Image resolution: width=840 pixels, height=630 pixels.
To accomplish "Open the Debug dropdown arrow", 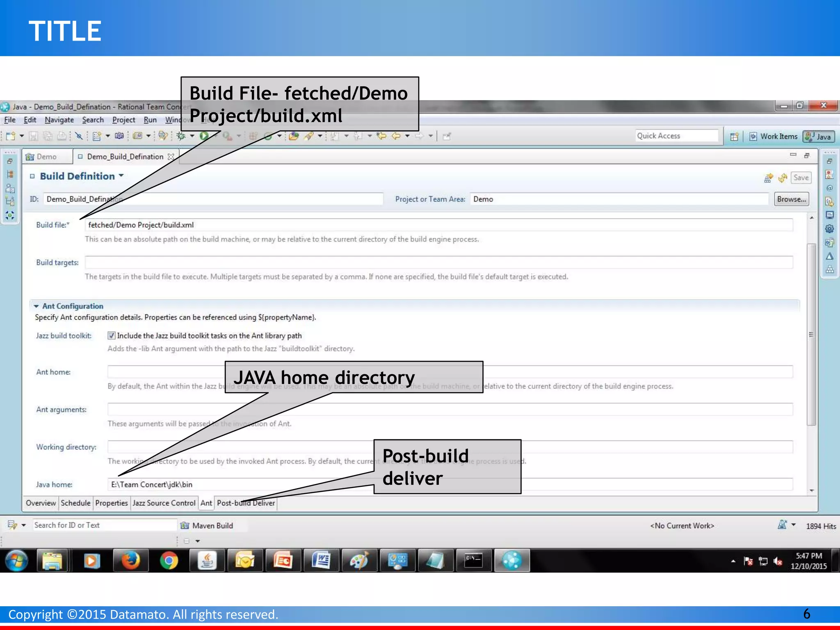I will click(192, 136).
